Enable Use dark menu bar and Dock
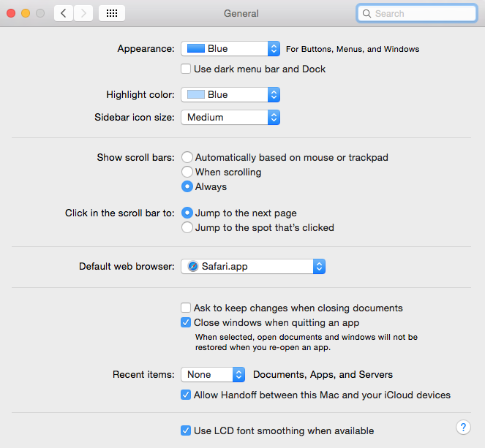 pyautogui.click(x=186, y=69)
